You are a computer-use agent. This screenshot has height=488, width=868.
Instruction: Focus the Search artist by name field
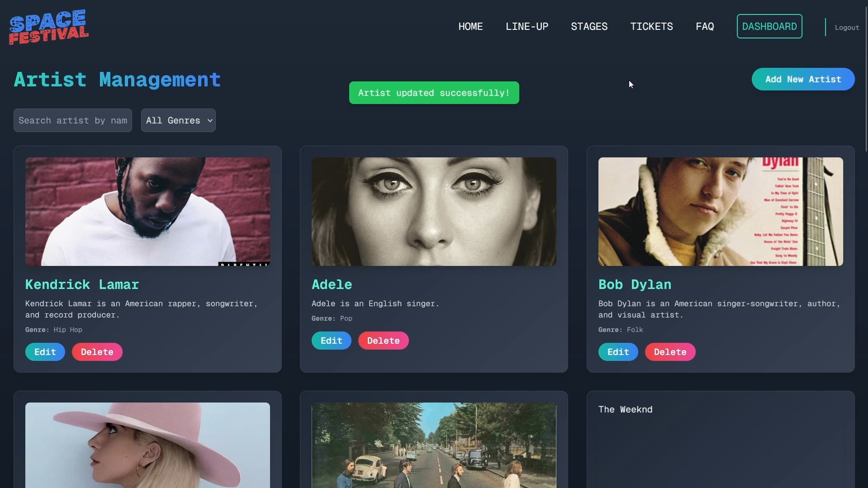point(72,120)
